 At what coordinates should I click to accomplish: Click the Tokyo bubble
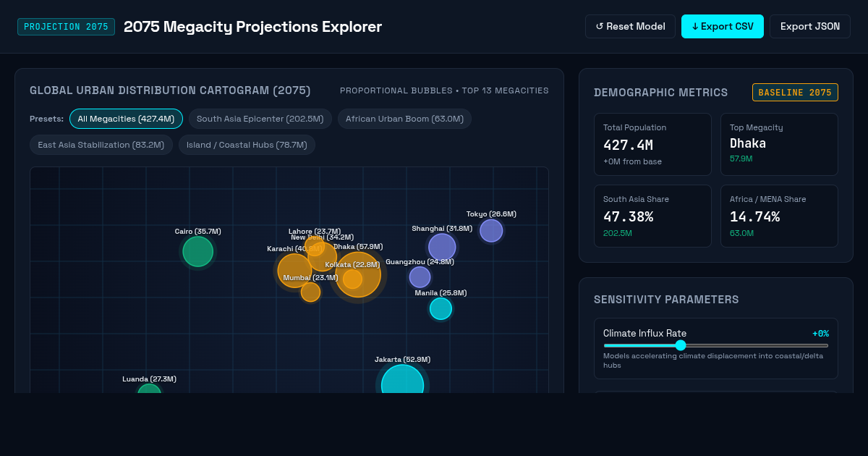pos(491,231)
